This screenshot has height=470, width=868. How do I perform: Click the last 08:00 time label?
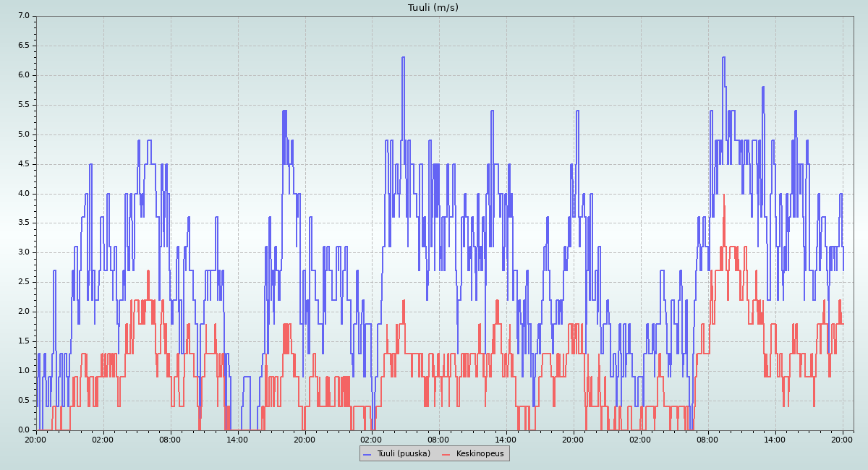(707, 439)
